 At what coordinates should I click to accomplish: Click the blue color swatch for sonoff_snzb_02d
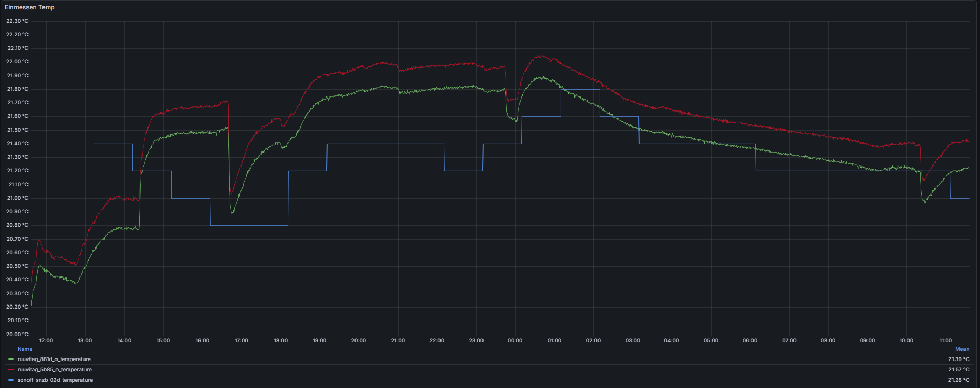(11, 380)
